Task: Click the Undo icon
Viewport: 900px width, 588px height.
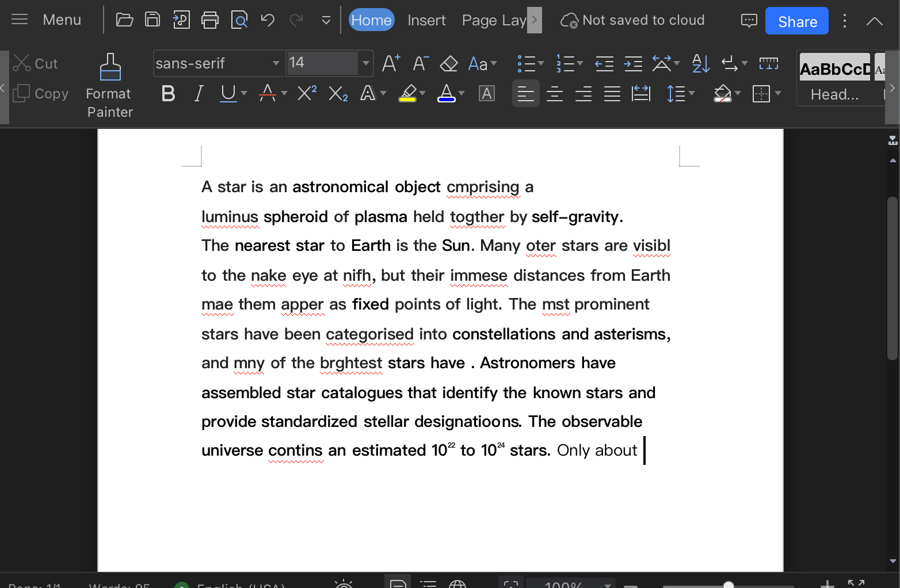Action: pos(267,19)
